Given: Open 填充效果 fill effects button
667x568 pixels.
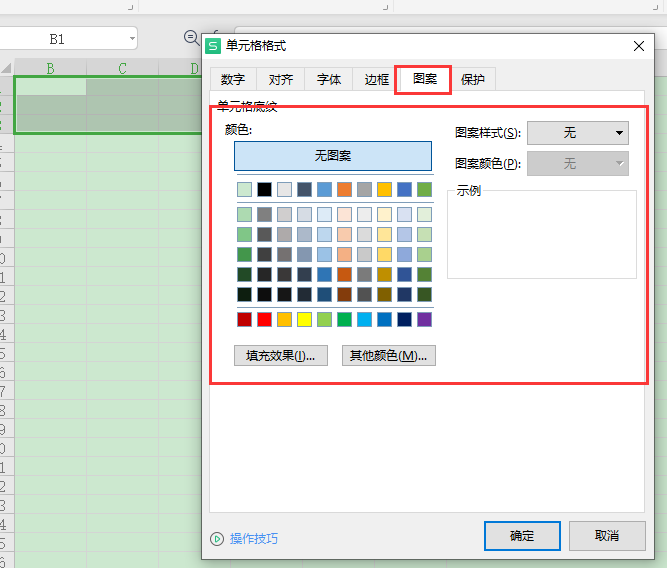Looking at the screenshot, I should (x=280, y=355).
